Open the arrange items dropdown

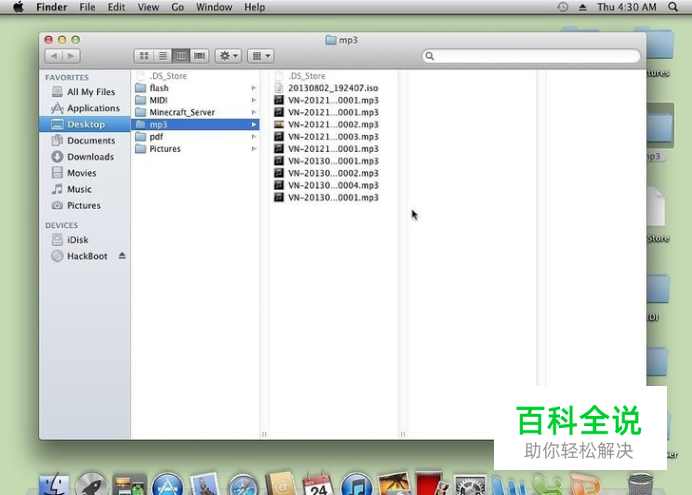click(261, 56)
